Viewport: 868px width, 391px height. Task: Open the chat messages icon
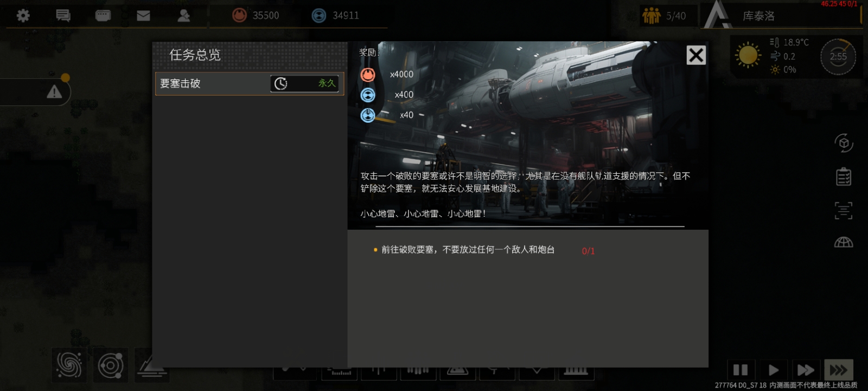[x=63, y=15]
